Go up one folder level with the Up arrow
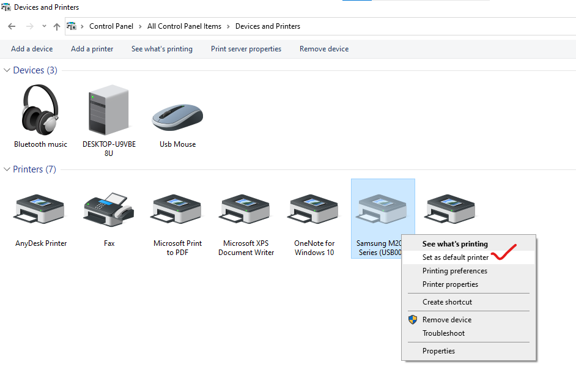Viewport: 576px width, 392px height. point(57,26)
